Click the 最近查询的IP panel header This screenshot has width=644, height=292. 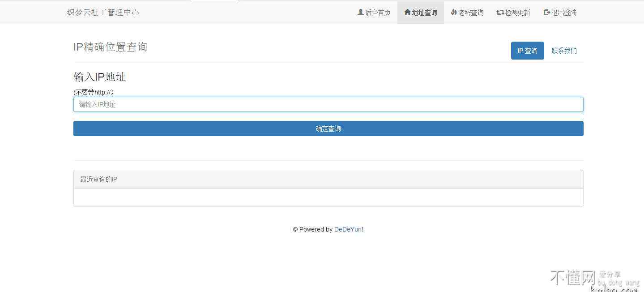[x=328, y=179]
